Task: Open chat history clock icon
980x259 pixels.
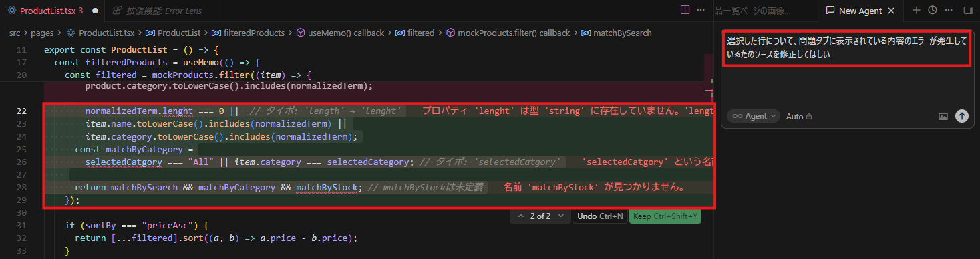Action: [932, 11]
